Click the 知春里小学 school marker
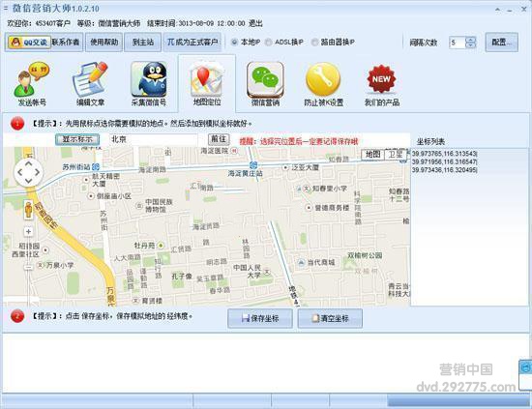 click(307, 189)
